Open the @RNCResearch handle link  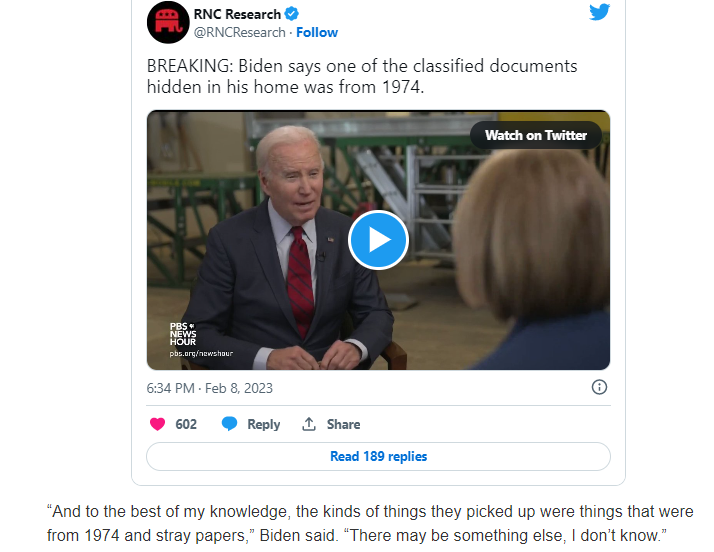point(240,32)
